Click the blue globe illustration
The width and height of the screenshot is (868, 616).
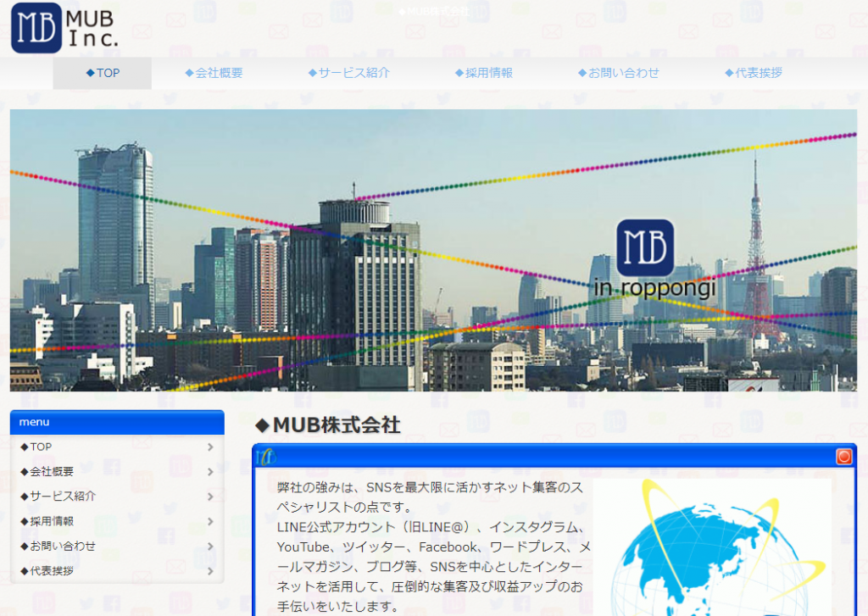click(x=712, y=547)
